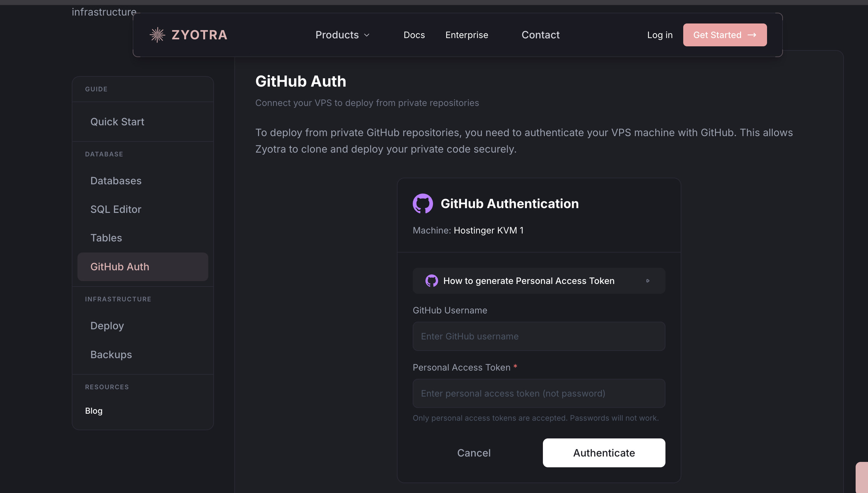The image size is (868, 493).
Task: Click the Zyotra starburst logo icon
Action: [x=157, y=35]
